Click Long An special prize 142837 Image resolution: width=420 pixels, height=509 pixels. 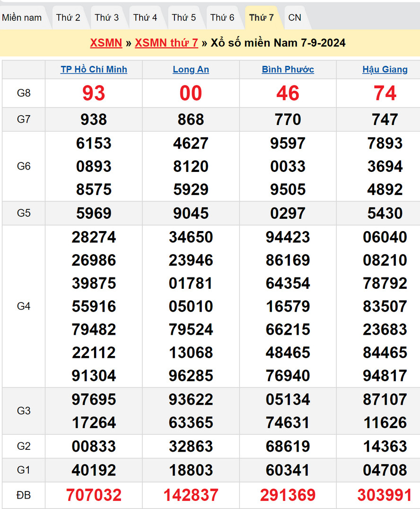191,495
